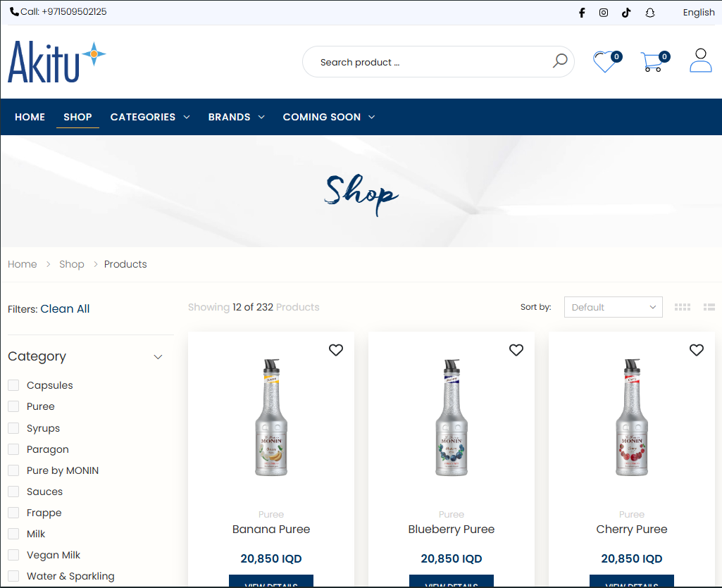Enable the Vegan Milk filter
The height and width of the screenshot is (588, 722).
click(13, 555)
